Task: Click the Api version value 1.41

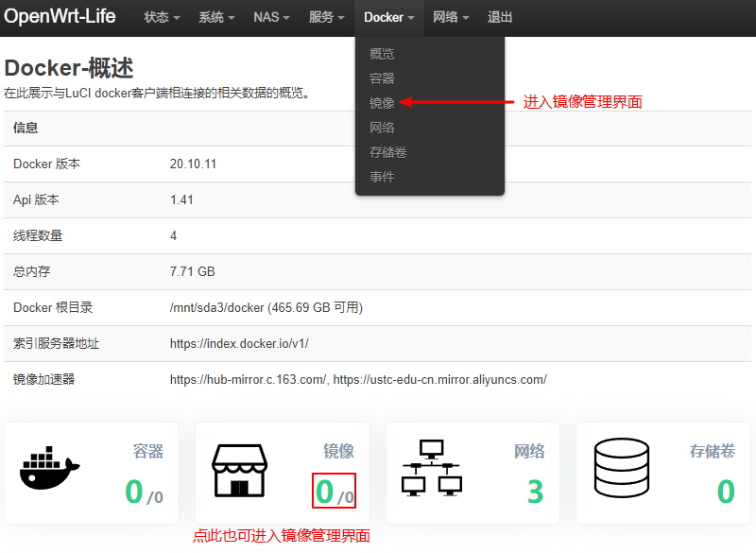Action: click(181, 200)
